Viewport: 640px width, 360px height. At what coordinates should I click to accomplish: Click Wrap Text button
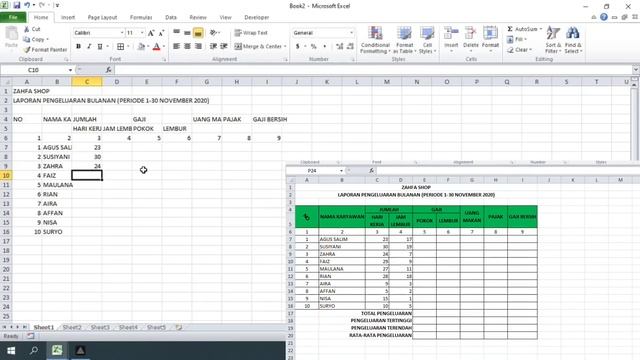[x=251, y=33]
